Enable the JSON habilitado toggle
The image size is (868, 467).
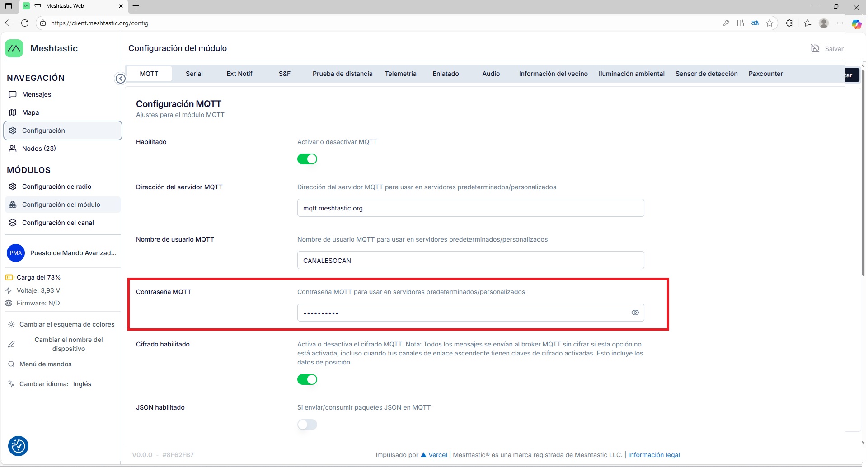tap(307, 425)
